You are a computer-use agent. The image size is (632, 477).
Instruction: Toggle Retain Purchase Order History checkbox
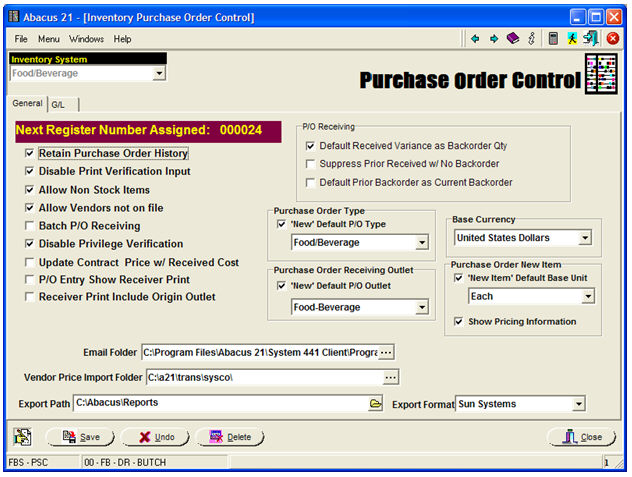point(29,154)
